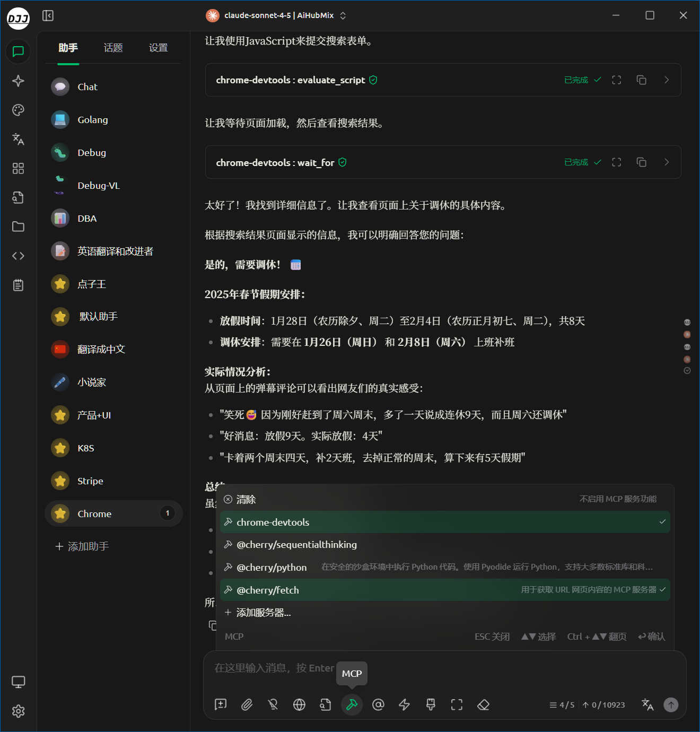
Task: Select the 英语翻译和改进者 assistant
Action: pyautogui.click(x=113, y=251)
